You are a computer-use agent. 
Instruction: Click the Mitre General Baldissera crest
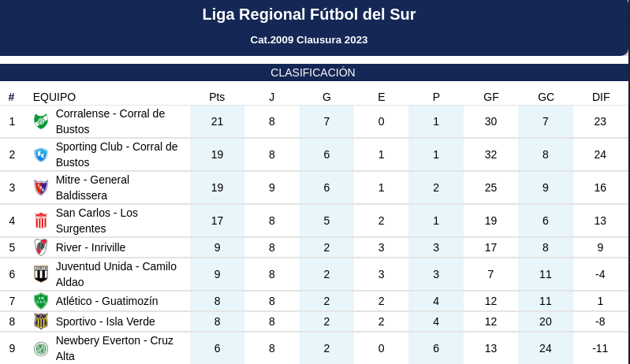[x=41, y=188]
